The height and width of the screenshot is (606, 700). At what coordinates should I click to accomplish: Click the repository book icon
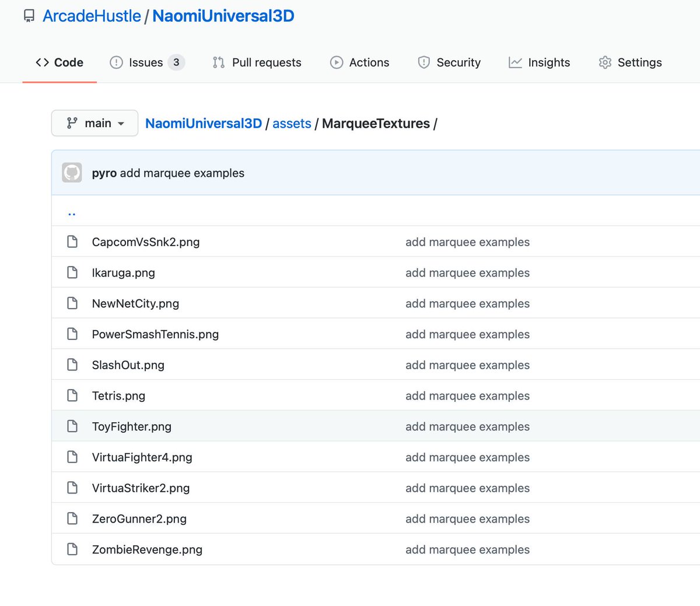tap(29, 16)
